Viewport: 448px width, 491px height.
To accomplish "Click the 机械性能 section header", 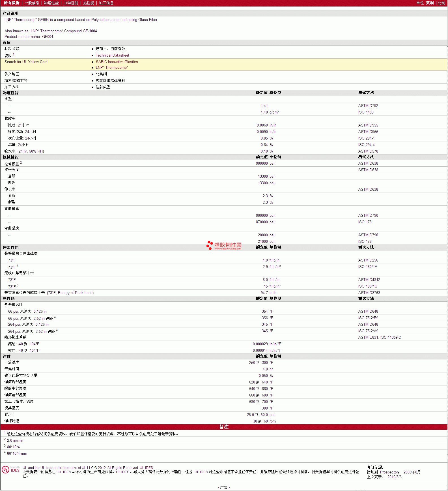I will pyautogui.click(x=10, y=157).
